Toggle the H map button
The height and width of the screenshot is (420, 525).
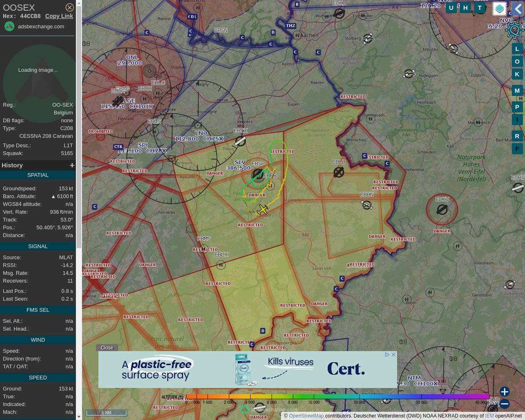[465, 7]
